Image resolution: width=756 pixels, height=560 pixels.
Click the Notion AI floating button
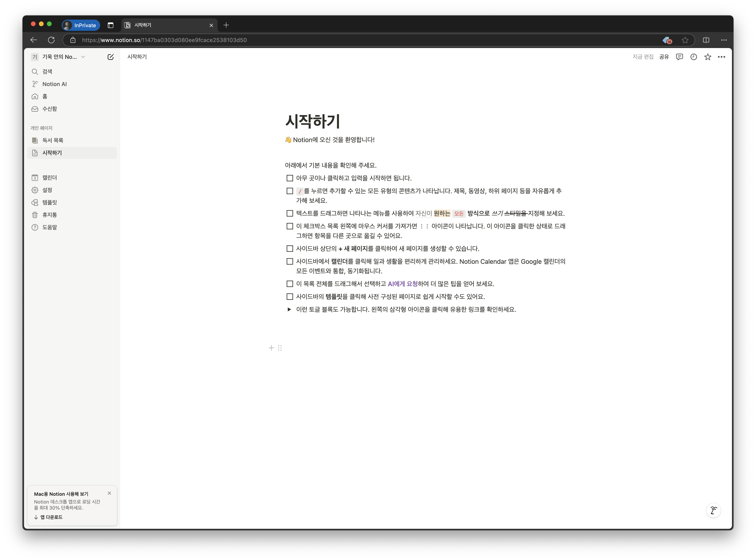coord(713,510)
